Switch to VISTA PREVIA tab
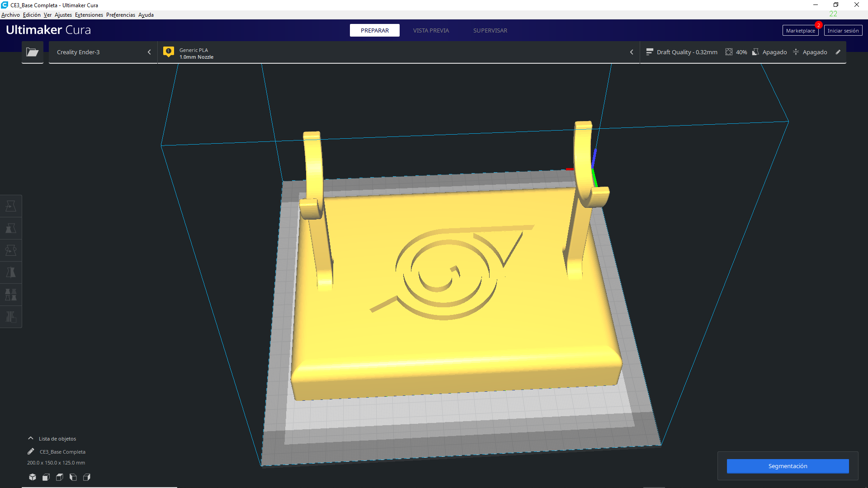The height and width of the screenshot is (488, 868). coord(431,30)
